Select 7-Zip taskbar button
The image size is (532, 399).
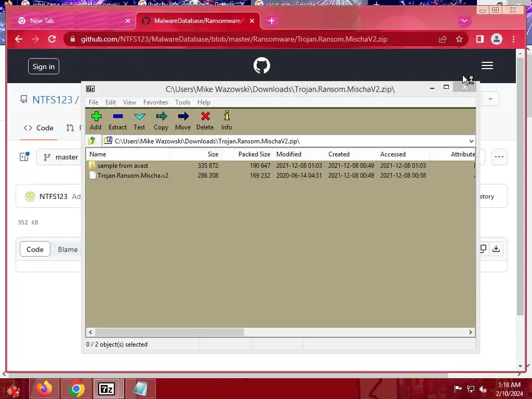[106, 389]
